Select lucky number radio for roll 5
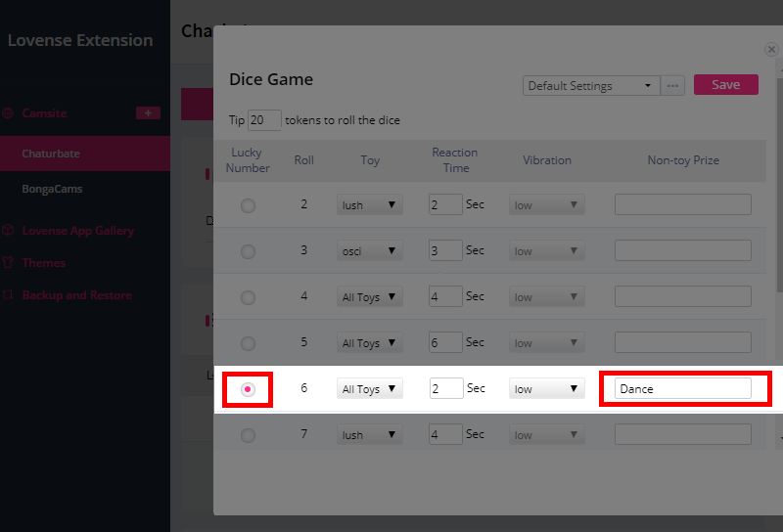 249,343
